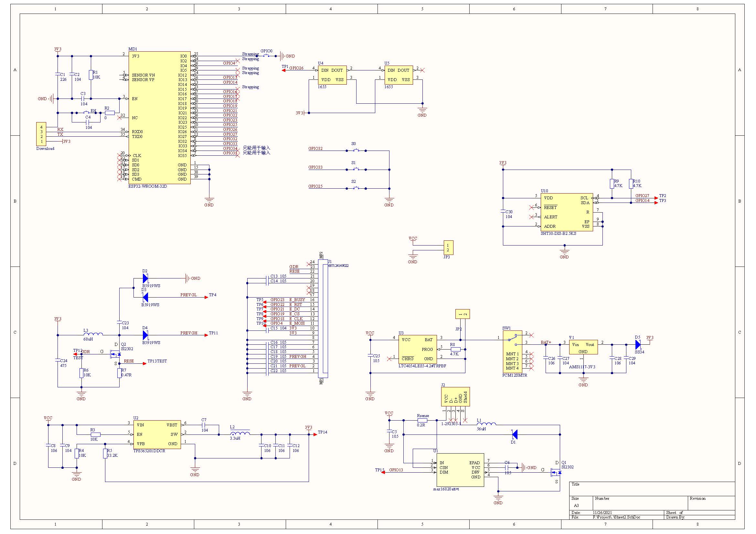The width and height of the screenshot is (756, 534).
Task: Click the Drawn By field
Action: pos(700,517)
